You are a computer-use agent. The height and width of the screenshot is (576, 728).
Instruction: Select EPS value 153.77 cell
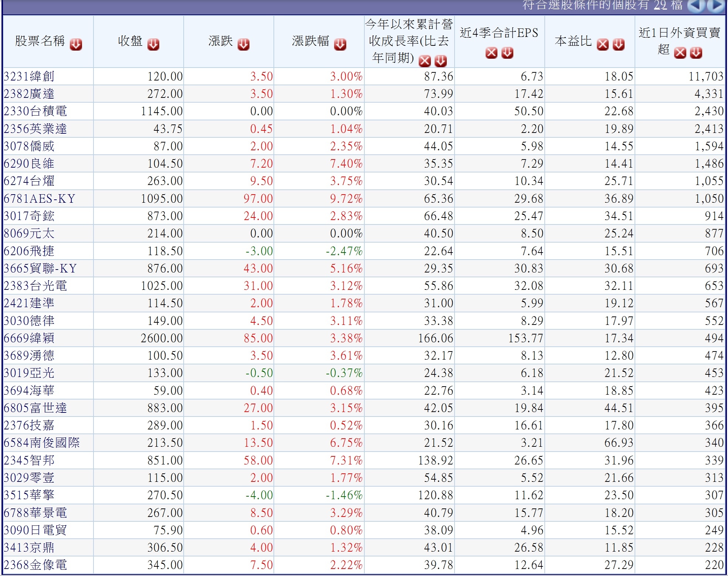(x=500, y=338)
